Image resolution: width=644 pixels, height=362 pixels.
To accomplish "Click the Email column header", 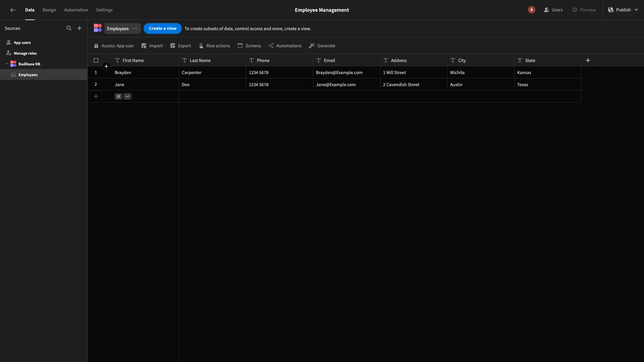I will click(x=346, y=61).
